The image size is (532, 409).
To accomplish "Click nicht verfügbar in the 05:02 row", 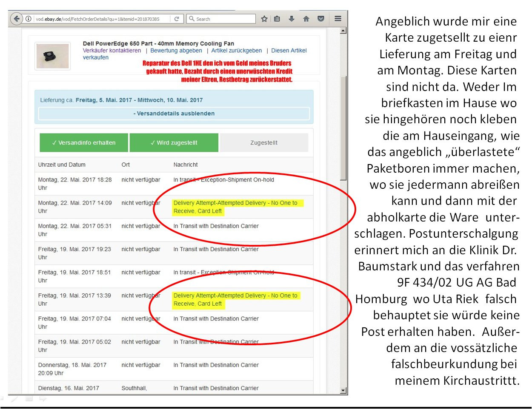I will click(141, 342).
